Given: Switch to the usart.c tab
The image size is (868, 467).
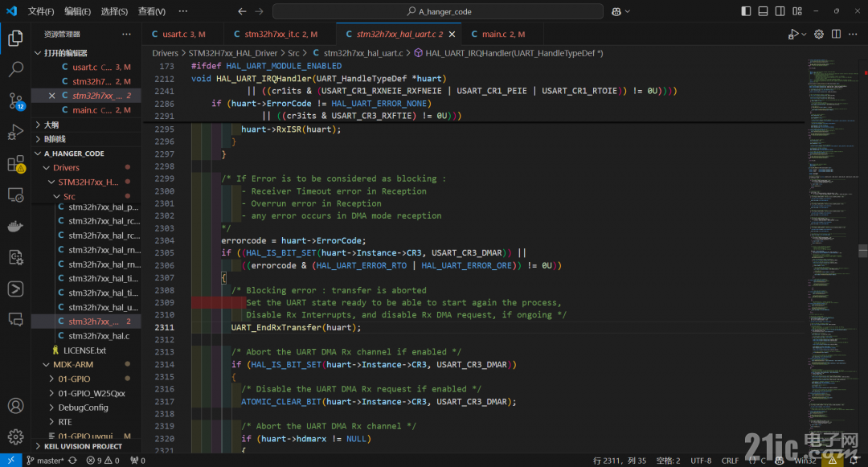Looking at the screenshot, I should [183, 35].
